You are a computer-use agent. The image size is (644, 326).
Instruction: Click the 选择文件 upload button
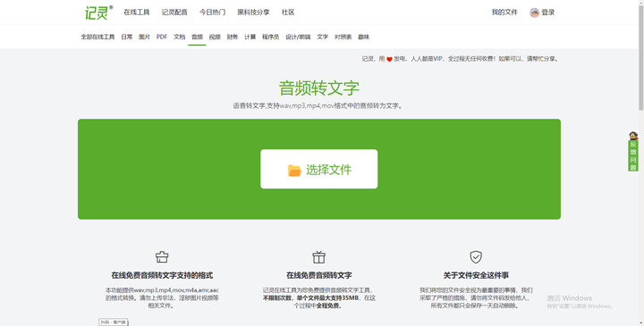coord(319,169)
